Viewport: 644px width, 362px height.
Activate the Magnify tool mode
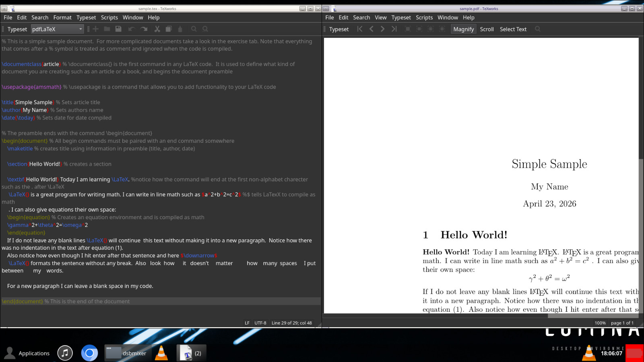click(x=464, y=29)
